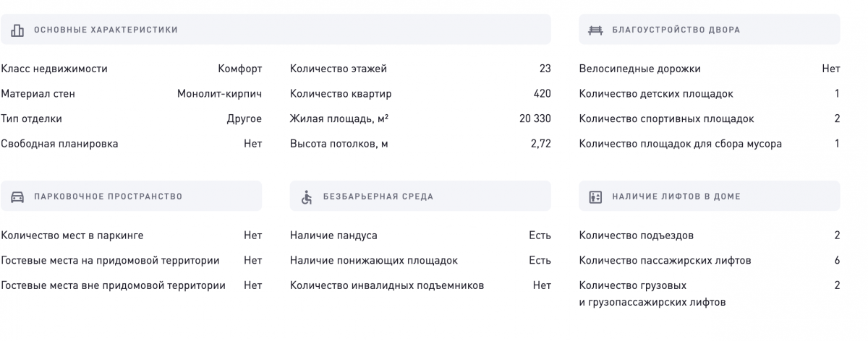Click the elevator icon beside Наличие лифтов
Screen dimensions: 868x341
pos(595,197)
